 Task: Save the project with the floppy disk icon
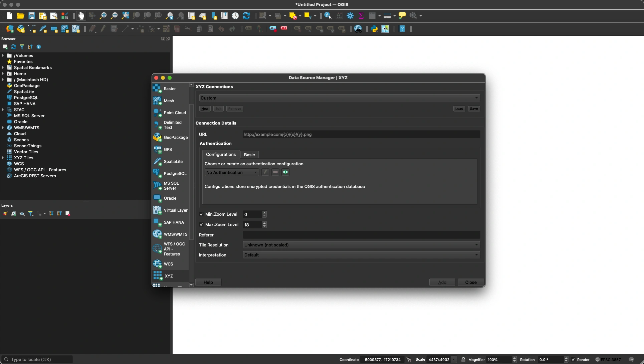(x=32, y=16)
